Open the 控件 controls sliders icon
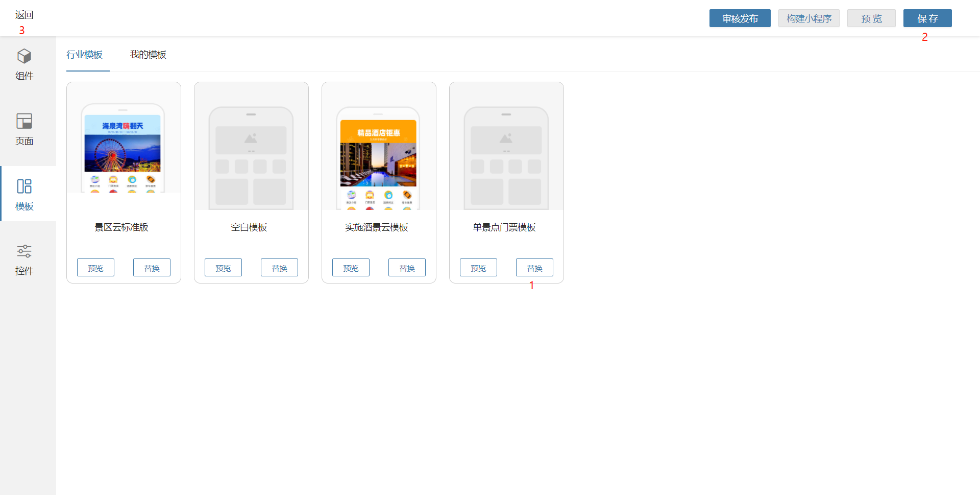This screenshot has width=980, height=495. click(x=24, y=251)
